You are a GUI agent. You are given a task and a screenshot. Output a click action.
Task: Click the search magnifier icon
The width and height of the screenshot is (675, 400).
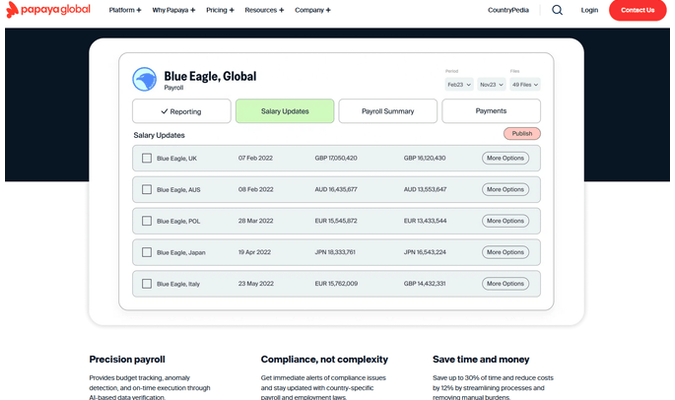[557, 10]
